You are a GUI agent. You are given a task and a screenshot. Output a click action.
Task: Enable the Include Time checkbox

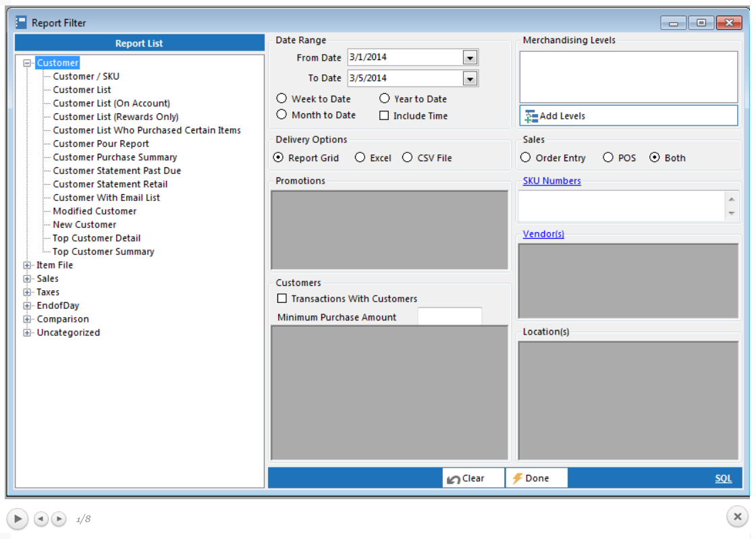coord(384,116)
